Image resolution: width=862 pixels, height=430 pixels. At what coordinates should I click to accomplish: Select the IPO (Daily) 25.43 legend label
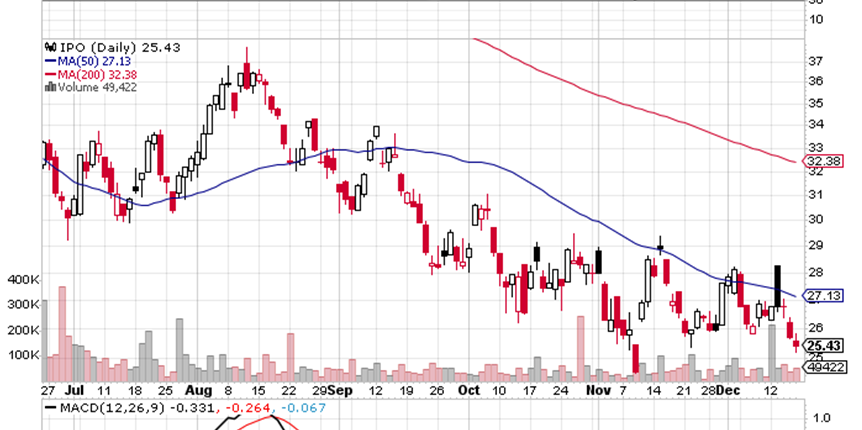click(x=95, y=47)
